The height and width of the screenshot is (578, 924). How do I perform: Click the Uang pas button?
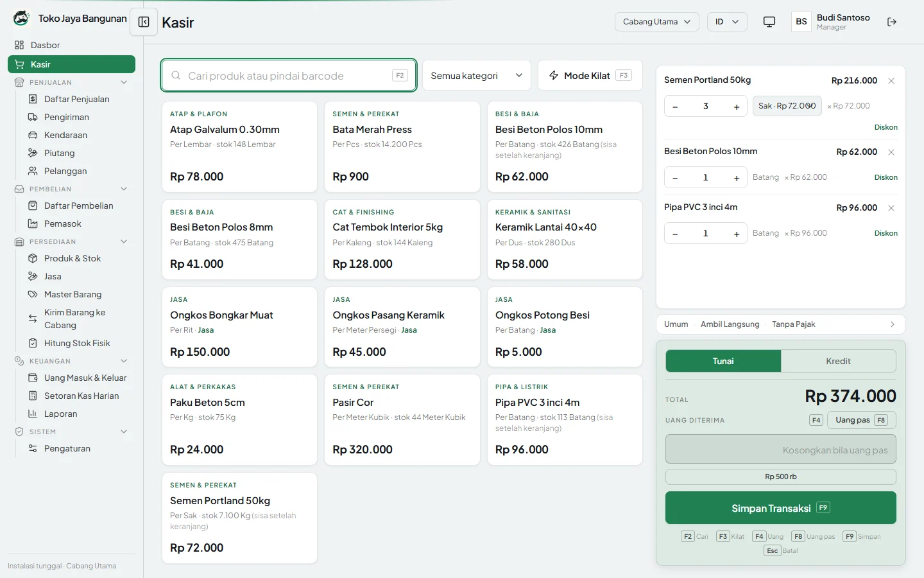862,420
